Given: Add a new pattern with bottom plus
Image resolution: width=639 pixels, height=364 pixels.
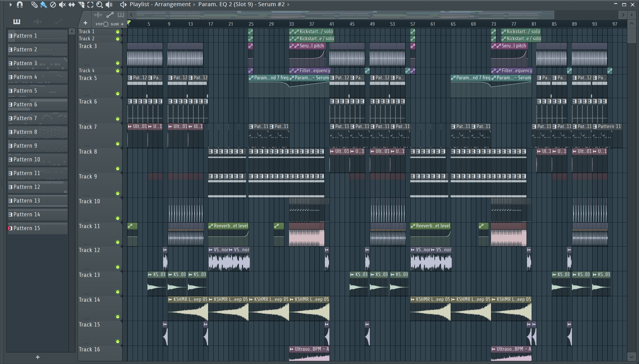Looking at the screenshot, I should click(37, 357).
